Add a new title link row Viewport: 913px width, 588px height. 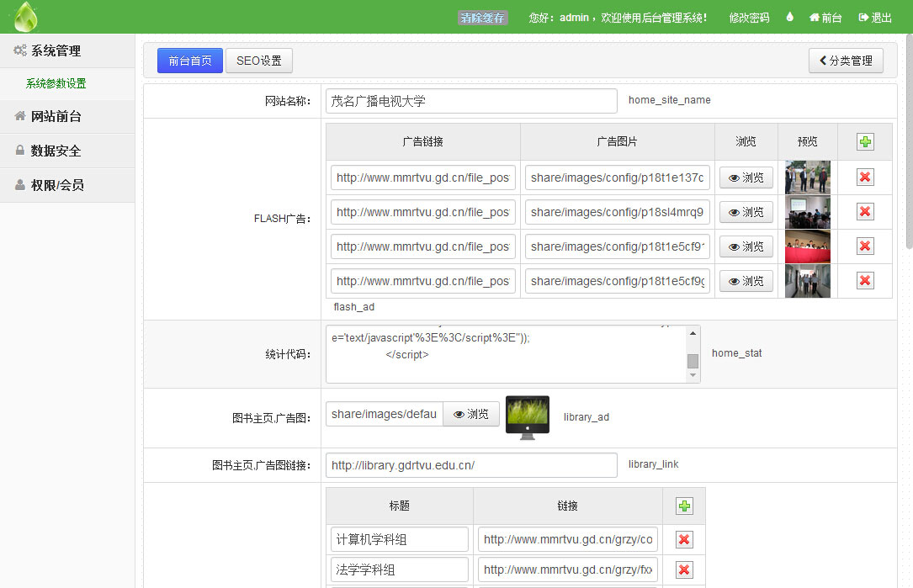click(x=684, y=506)
